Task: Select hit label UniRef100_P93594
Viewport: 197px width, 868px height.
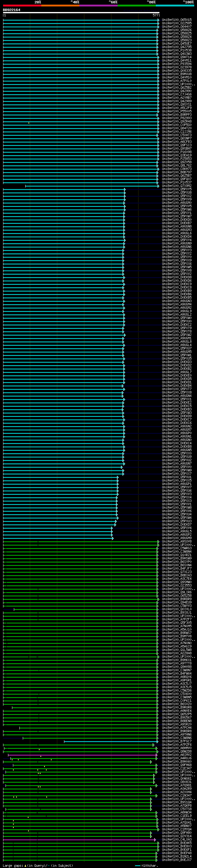Action: pyautogui.click(x=176, y=64)
